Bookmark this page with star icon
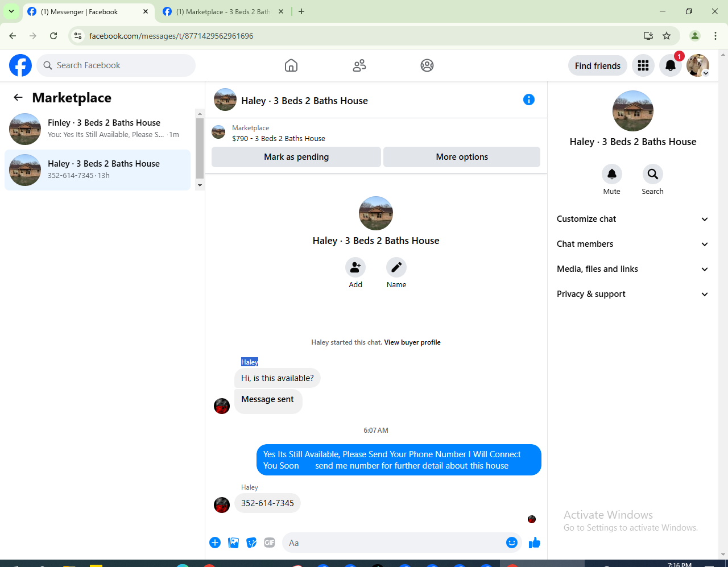Viewport: 728px width, 567px height. coord(667,36)
